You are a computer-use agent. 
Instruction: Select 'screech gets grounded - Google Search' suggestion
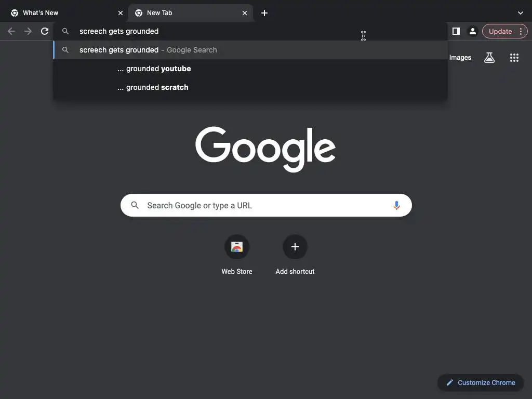(250, 50)
